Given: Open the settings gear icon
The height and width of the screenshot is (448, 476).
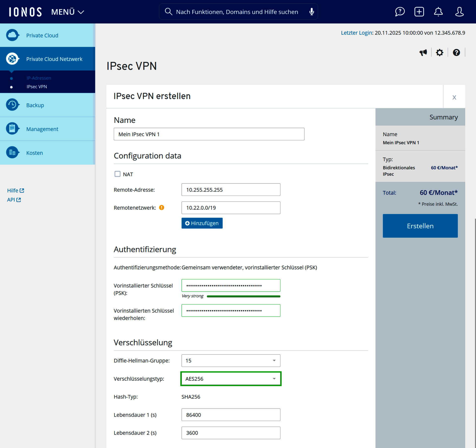Looking at the screenshot, I should tap(439, 53).
